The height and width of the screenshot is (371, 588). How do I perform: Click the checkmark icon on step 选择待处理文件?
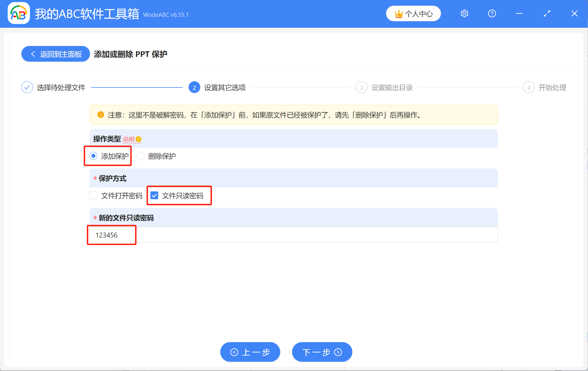coord(27,87)
